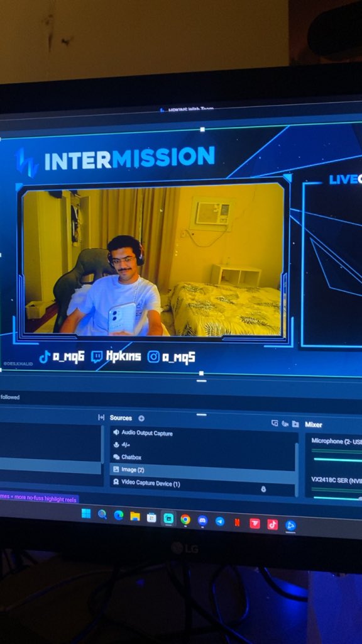Click the webcam icon of Video Capture Device

[116, 482]
